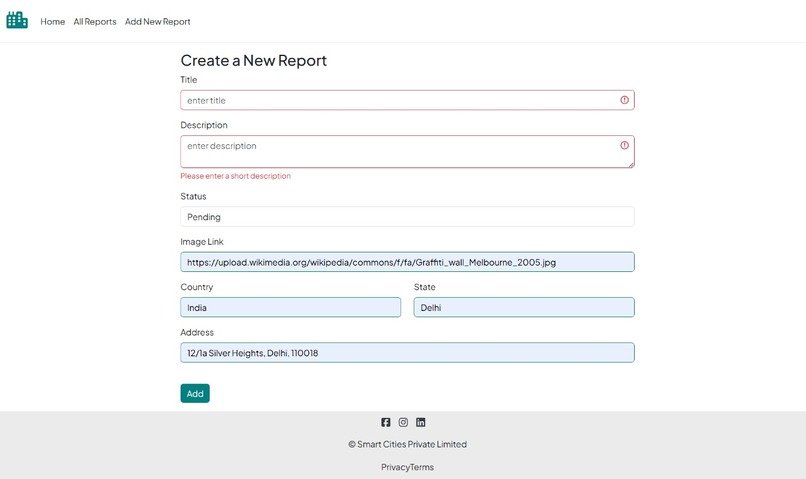Open the Privacy link in the footer

point(395,467)
